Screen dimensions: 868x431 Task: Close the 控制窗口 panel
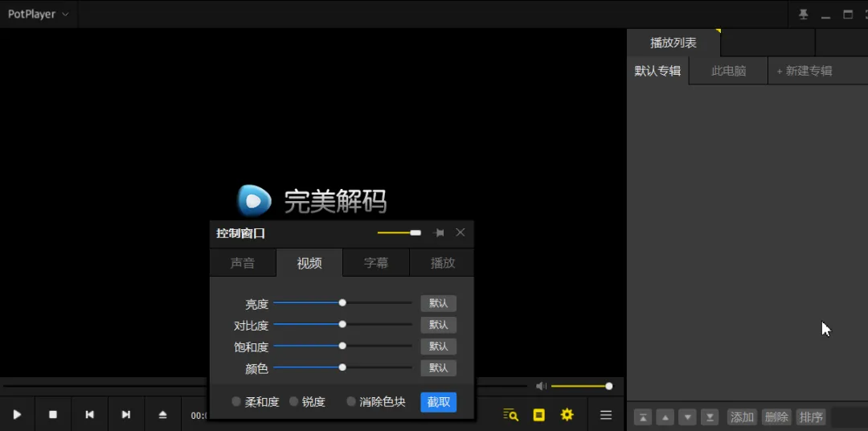coord(460,232)
